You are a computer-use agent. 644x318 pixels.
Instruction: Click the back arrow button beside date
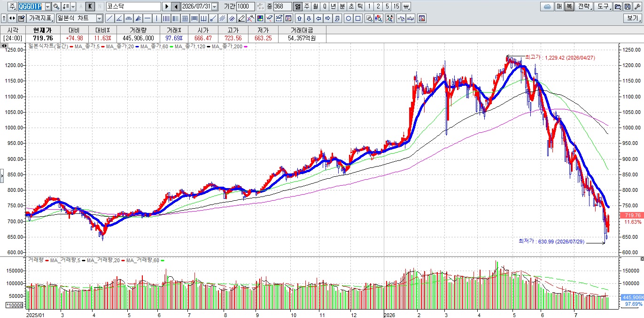click(176, 7)
